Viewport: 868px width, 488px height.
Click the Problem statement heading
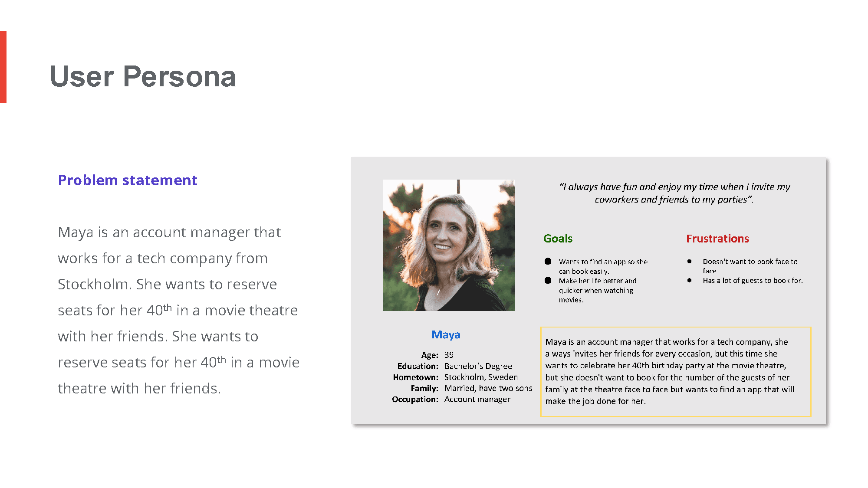click(128, 180)
